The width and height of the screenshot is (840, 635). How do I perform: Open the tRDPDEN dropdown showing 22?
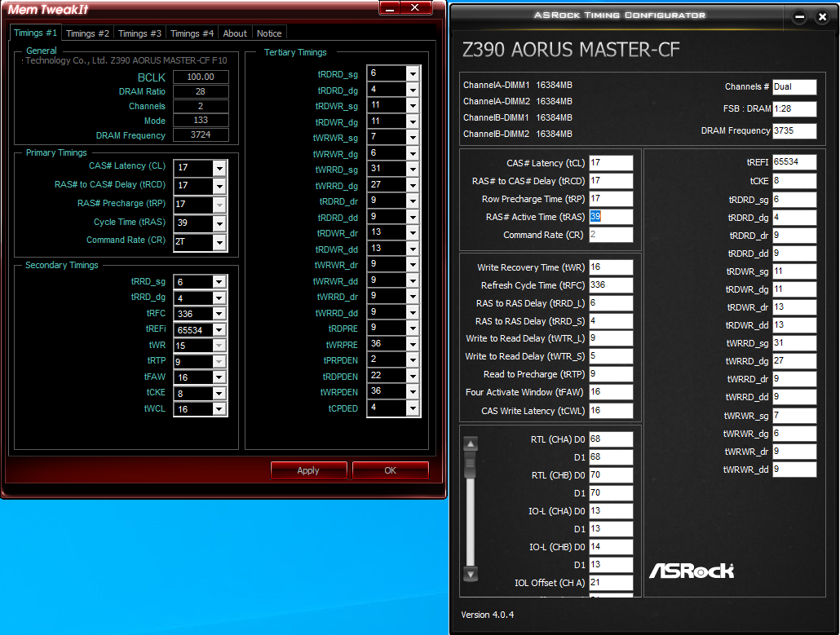[x=413, y=376]
